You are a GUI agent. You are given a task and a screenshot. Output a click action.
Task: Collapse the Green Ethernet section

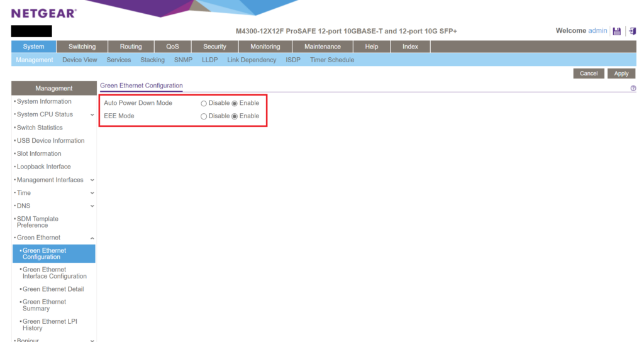point(92,238)
